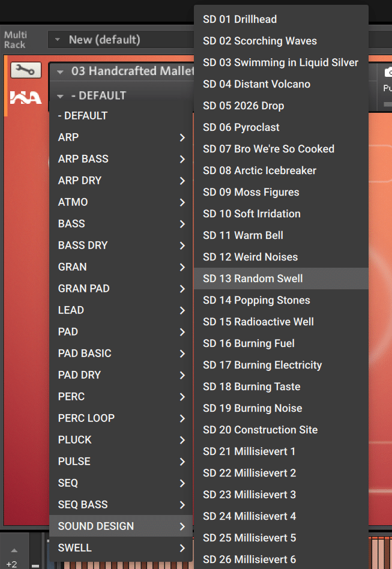
Task: Load SD 13 Random Swell snapshot
Action: coord(282,278)
